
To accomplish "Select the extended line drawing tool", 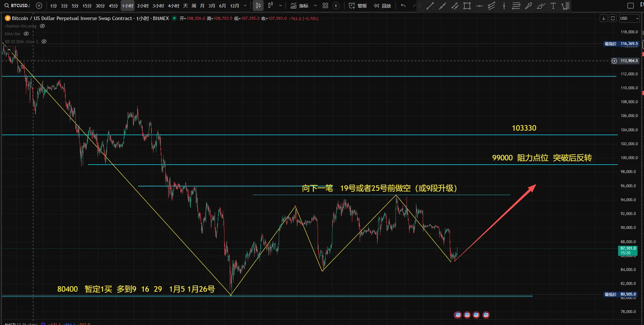I will 442,6.
